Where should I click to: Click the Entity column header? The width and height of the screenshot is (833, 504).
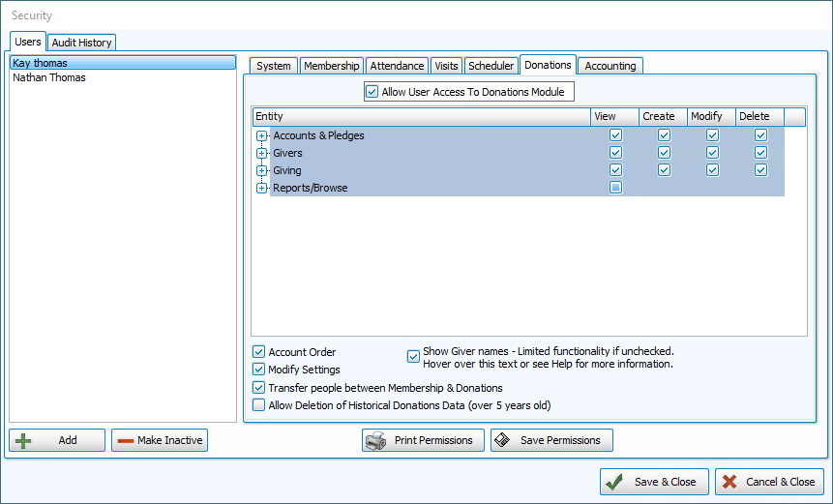coord(421,116)
